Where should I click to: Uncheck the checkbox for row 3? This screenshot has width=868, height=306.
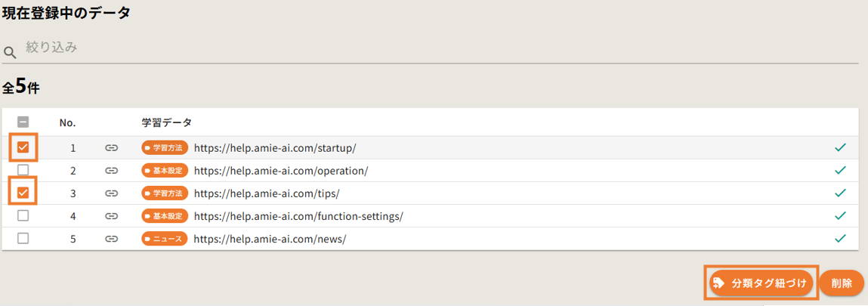point(23,193)
